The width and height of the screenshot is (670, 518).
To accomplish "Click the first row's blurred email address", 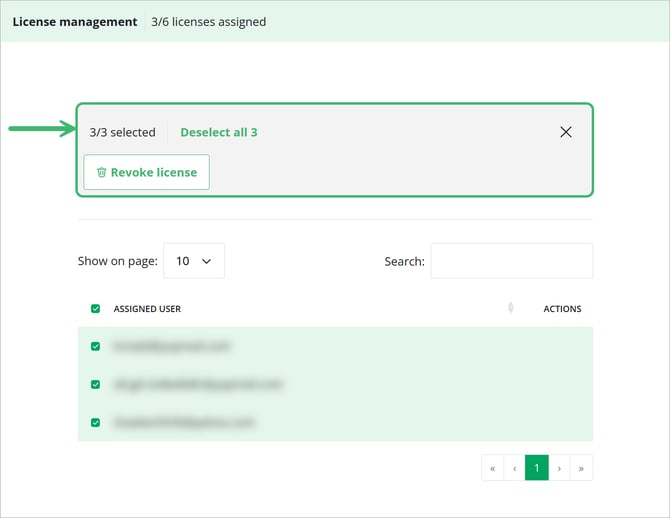I will click(x=171, y=346).
